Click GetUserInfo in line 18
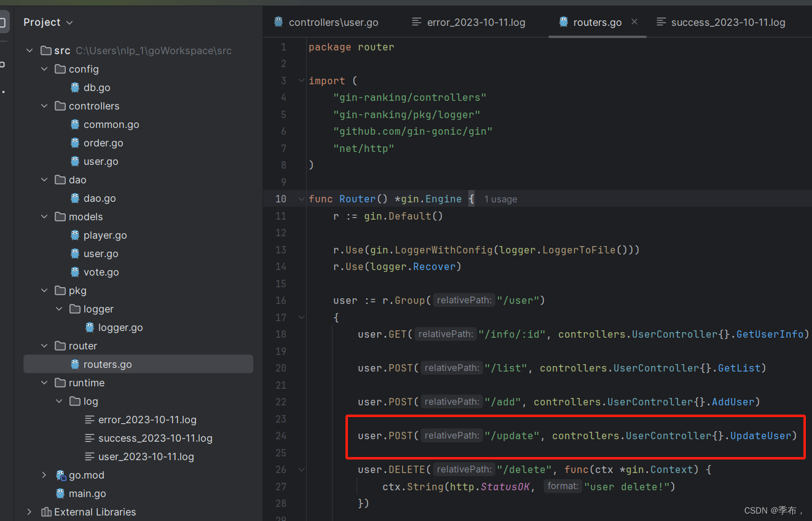This screenshot has height=521, width=812. tap(770, 334)
